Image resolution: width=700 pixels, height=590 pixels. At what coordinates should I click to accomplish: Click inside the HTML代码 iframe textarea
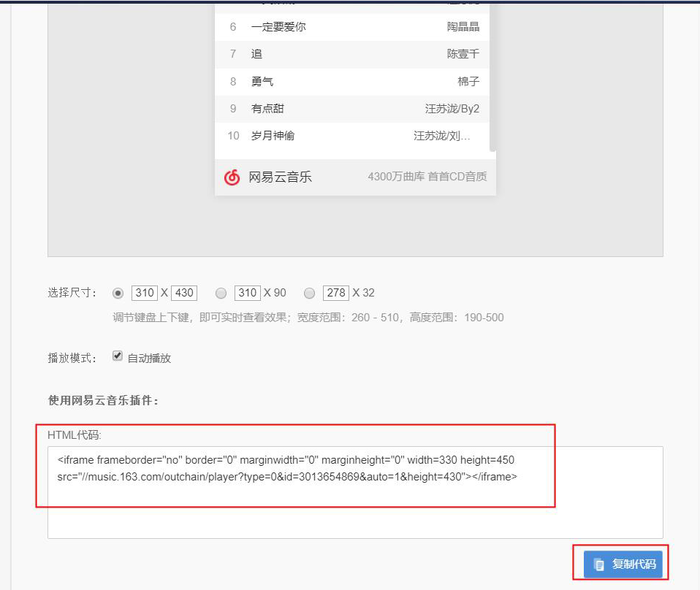coord(355,492)
